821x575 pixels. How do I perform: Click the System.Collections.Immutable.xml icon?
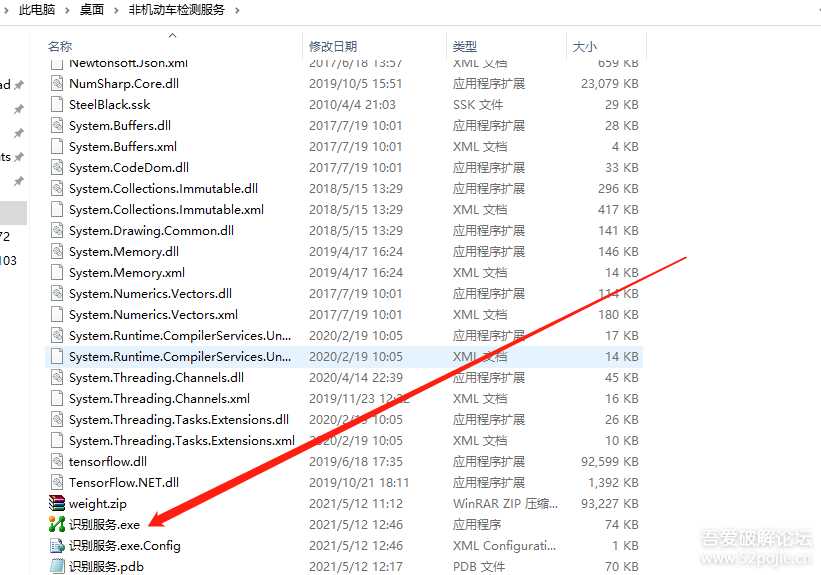coord(57,209)
